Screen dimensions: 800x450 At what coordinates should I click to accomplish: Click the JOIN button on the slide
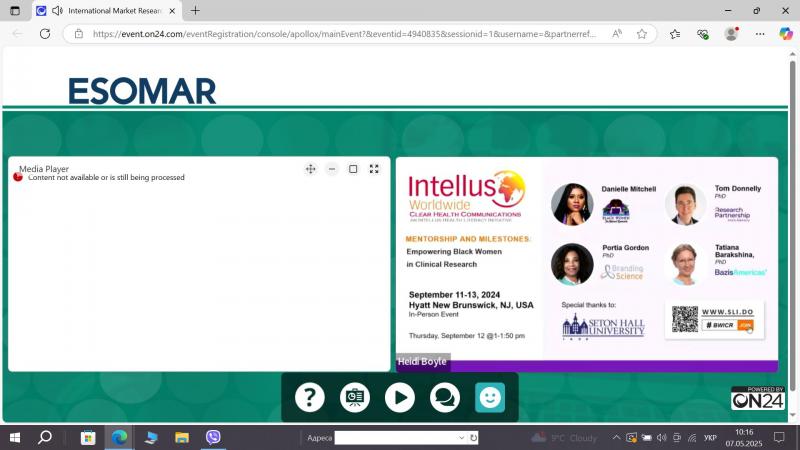(x=745, y=325)
